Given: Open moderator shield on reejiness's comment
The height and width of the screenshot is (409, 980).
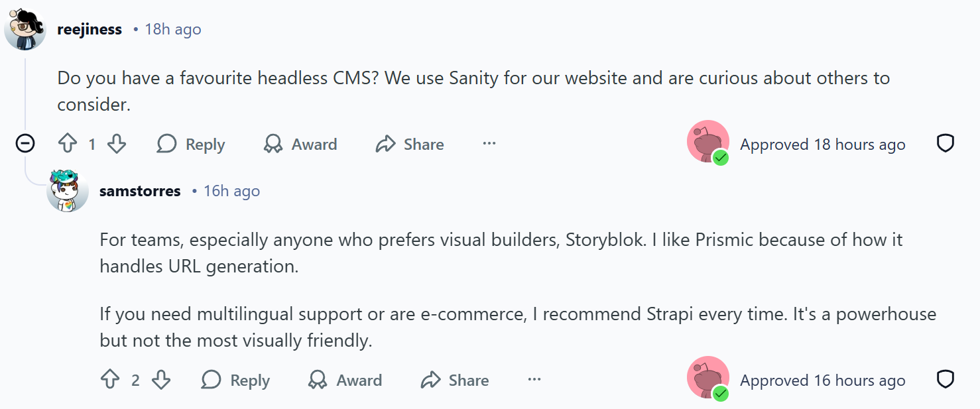Looking at the screenshot, I should click(x=945, y=144).
